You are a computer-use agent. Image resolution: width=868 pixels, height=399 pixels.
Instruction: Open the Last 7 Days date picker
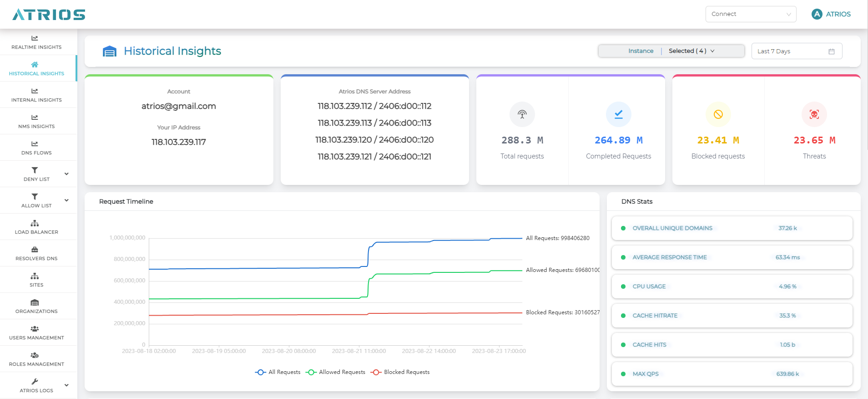click(x=796, y=51)
